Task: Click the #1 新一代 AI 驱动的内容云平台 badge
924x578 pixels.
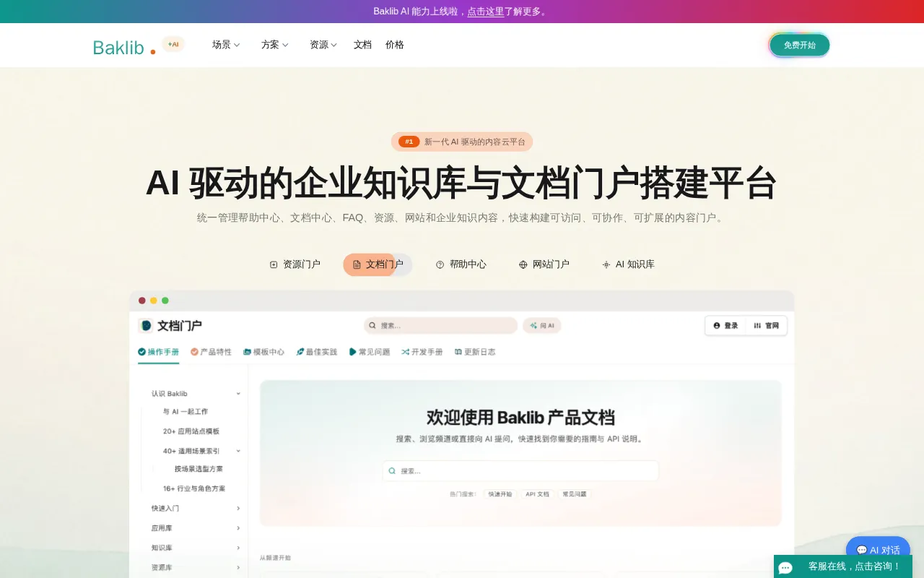Action: coord(462,142)
